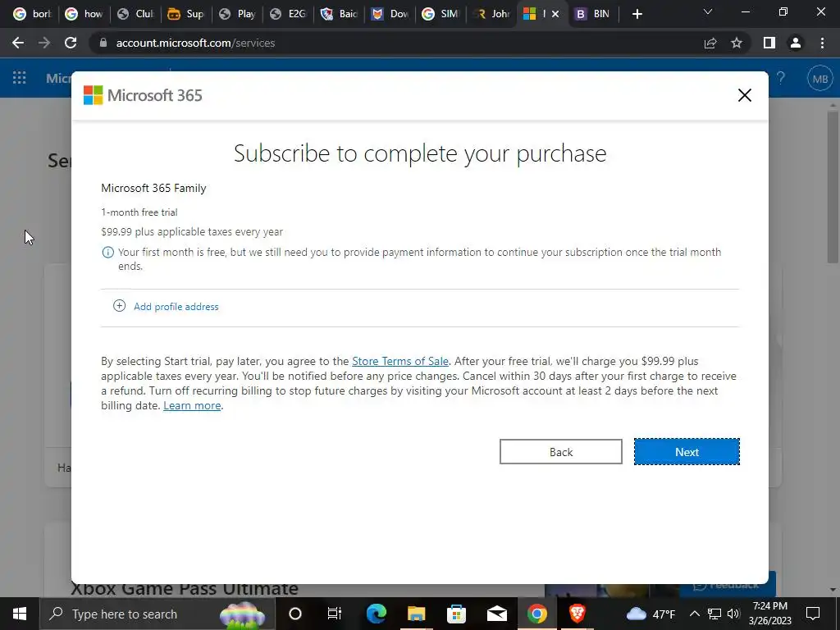The height and width of the screenshot is (630, 840).
Task: Click the help question mark icon
Action: (781, 79)
